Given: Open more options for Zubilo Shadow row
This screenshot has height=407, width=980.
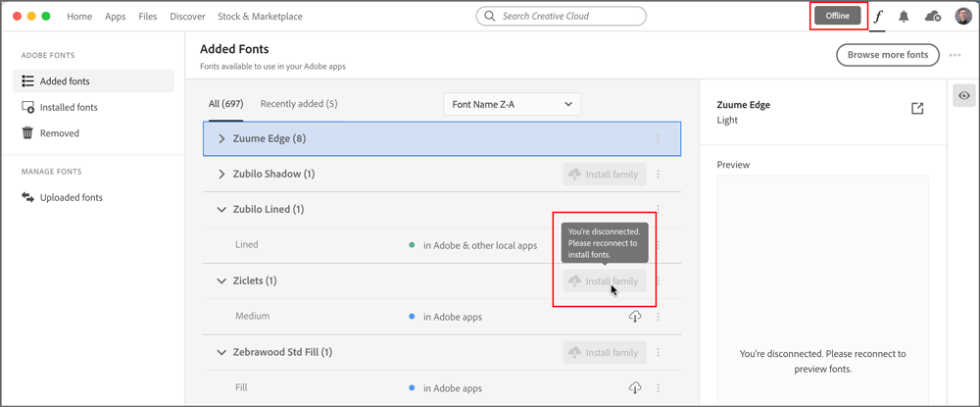Looking at the screenshot, I should [x=658, y=175].
